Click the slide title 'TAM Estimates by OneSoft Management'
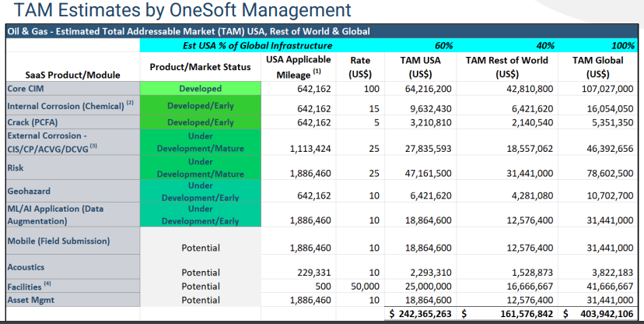Viewport: 644px width, 324px height. coord(182,10)
